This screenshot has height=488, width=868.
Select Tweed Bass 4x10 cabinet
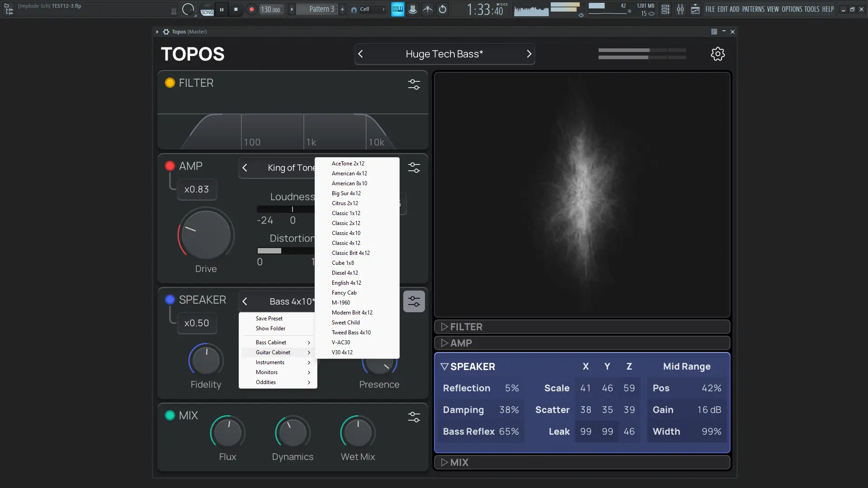[351, 333]
